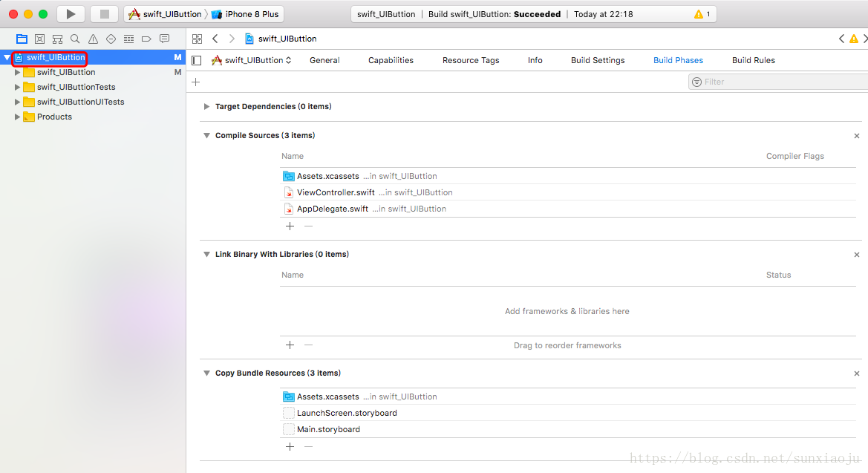
Task: Choose scheme swift_UIButtion in toolbar
Action: (165, 14)
